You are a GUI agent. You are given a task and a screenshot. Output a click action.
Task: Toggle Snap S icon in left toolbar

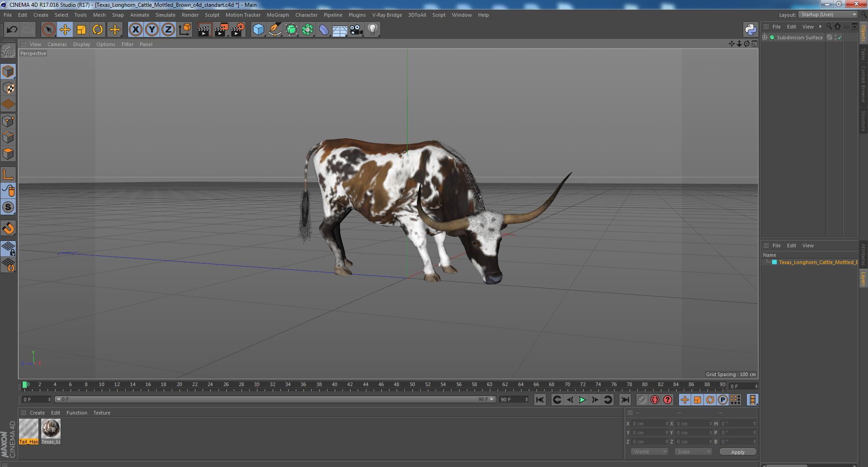[8, 207]
